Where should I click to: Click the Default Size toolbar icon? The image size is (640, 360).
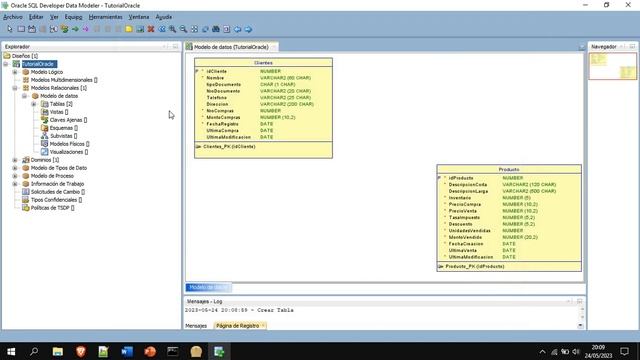[x=205, y=29]
